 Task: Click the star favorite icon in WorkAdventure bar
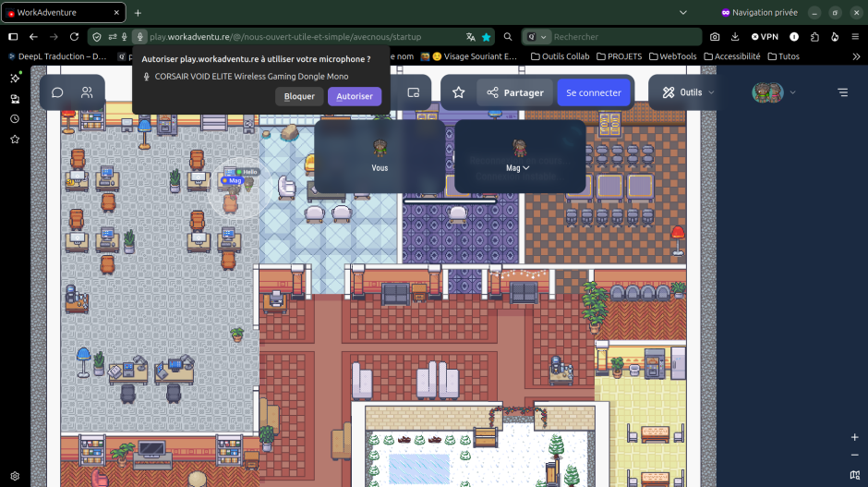[458, 92]
